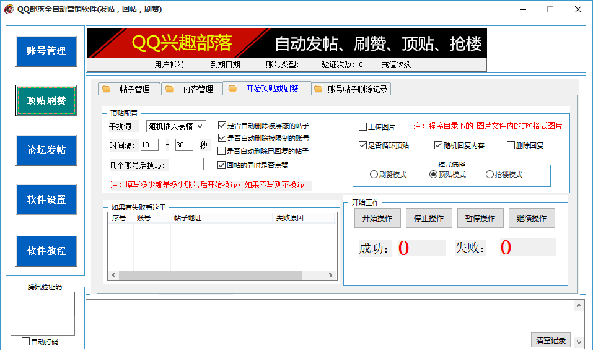Click right arrow of failure list scrollbar
This screenshot has width=593, height=364.
330,275
